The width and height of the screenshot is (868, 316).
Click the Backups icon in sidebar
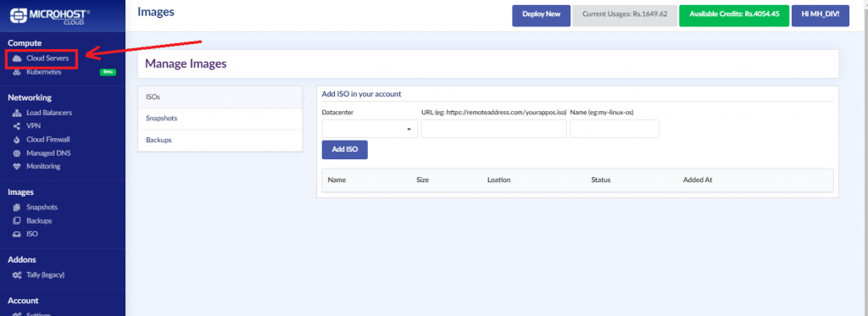click(x=17, y=221)
